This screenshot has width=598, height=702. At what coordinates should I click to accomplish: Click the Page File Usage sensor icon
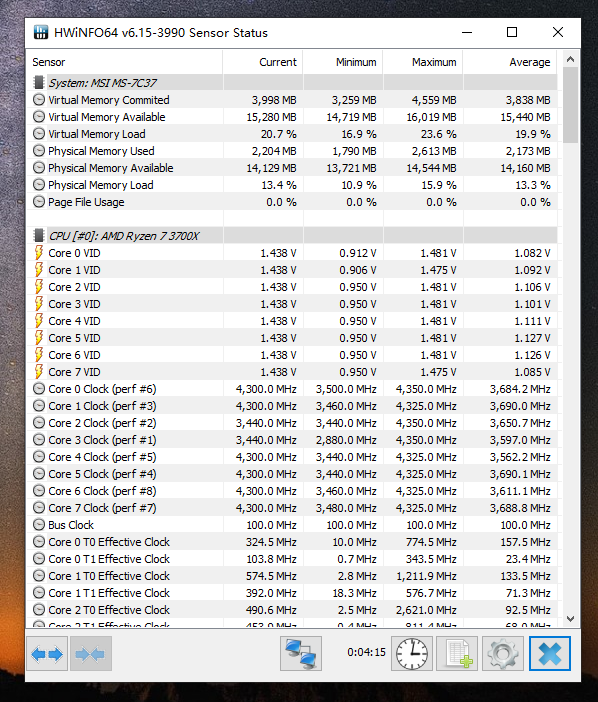pos(39,202)
